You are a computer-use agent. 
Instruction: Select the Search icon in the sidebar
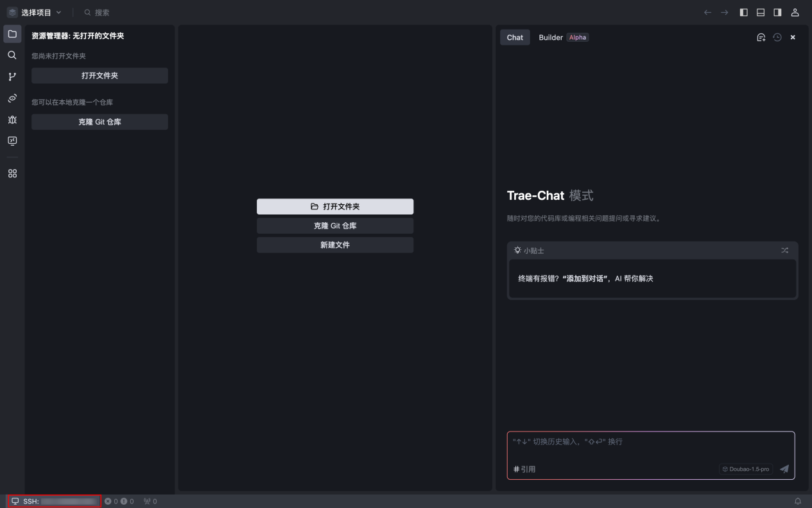(12, 55)
